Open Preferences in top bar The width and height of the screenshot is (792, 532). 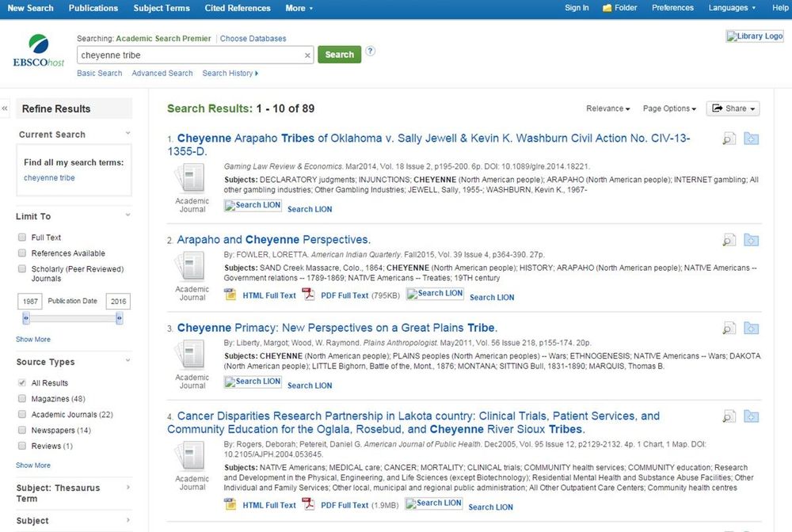(x=672, y=8)
